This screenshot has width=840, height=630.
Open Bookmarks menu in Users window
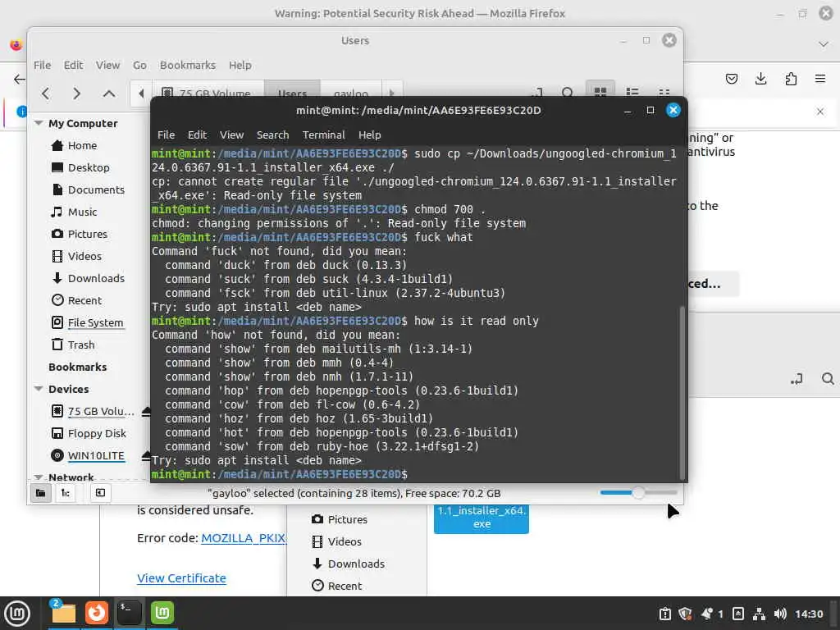(x=188, y=66)
